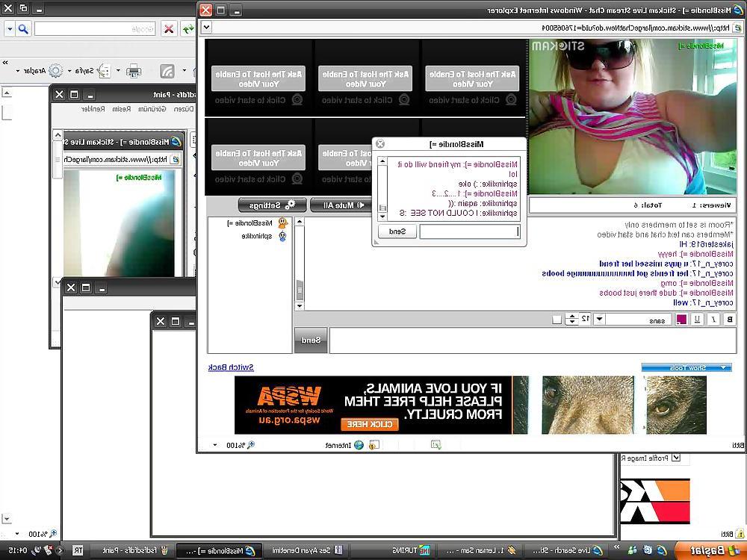
Task: Click background browser page scroll-down arrow
Action: click(6, 519)
